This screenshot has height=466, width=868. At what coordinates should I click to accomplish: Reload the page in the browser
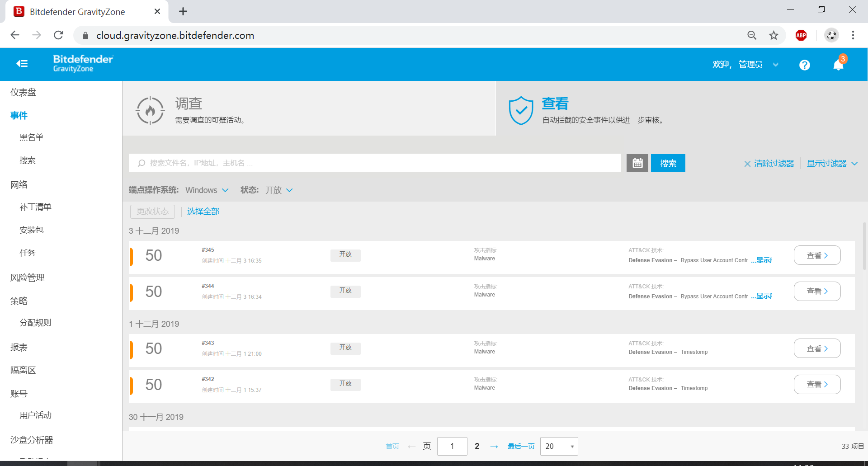click(x=59, y=35)
